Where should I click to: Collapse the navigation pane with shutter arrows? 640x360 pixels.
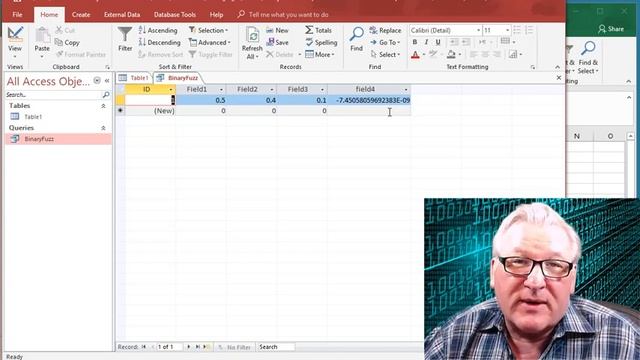(x=107, y=81)
